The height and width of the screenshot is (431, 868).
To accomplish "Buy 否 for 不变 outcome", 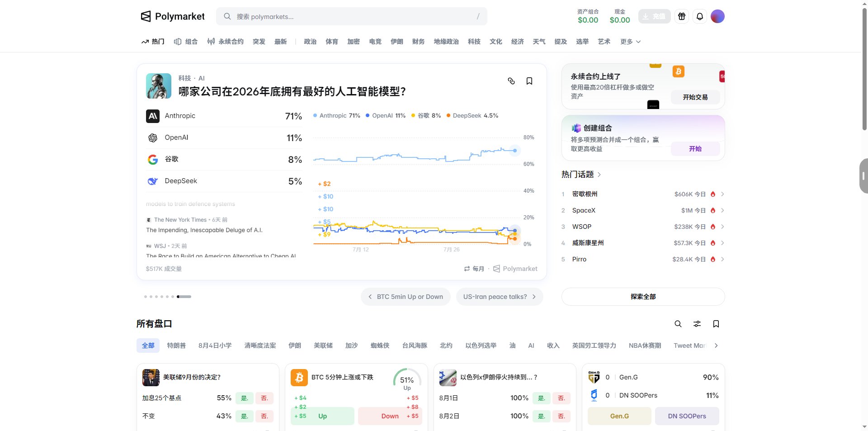I will click(264, 416).
